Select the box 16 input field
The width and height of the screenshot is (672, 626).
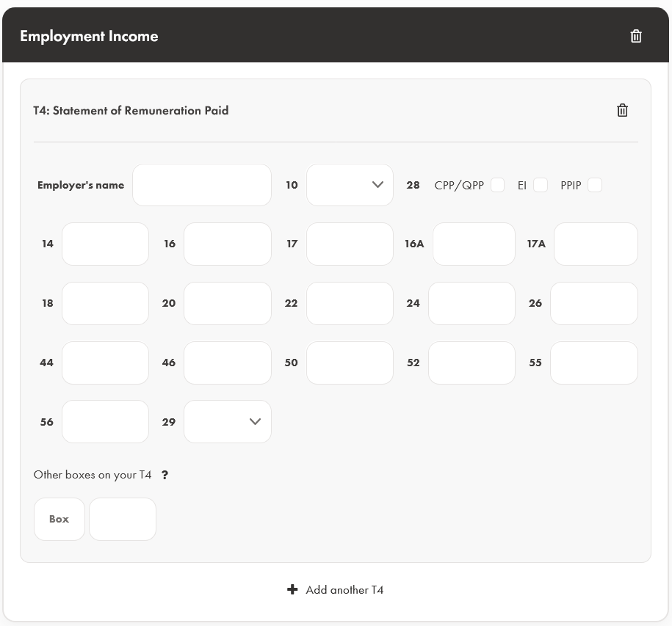pyautogui.click(x=228, y=244)
